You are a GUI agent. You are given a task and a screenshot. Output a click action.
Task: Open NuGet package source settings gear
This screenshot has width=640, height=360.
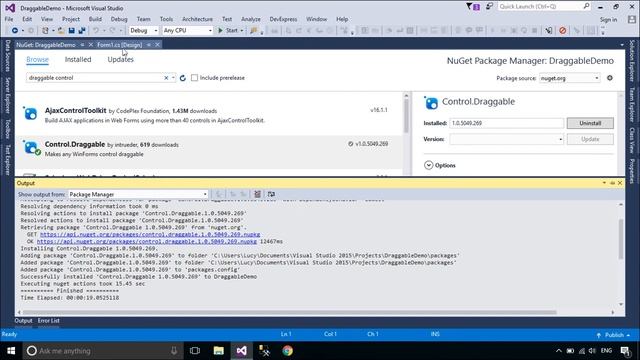pyautogui.click(x=610, y=78)
